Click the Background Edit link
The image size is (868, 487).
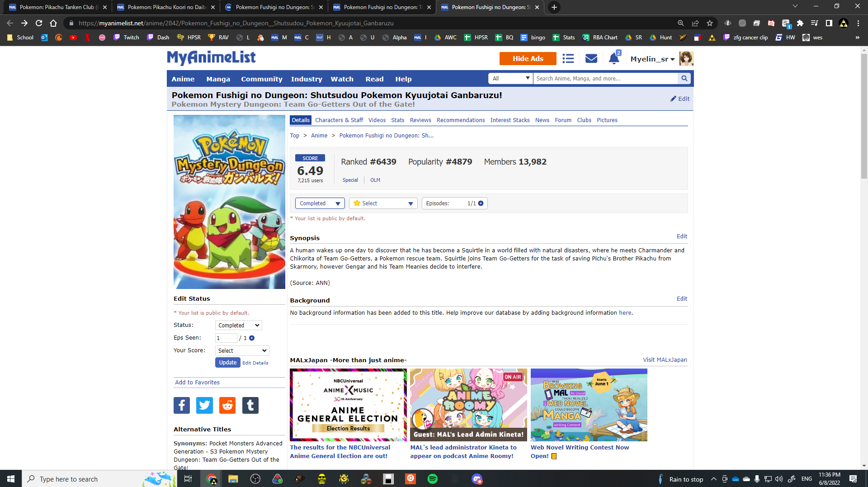click(x=682, y=298)
